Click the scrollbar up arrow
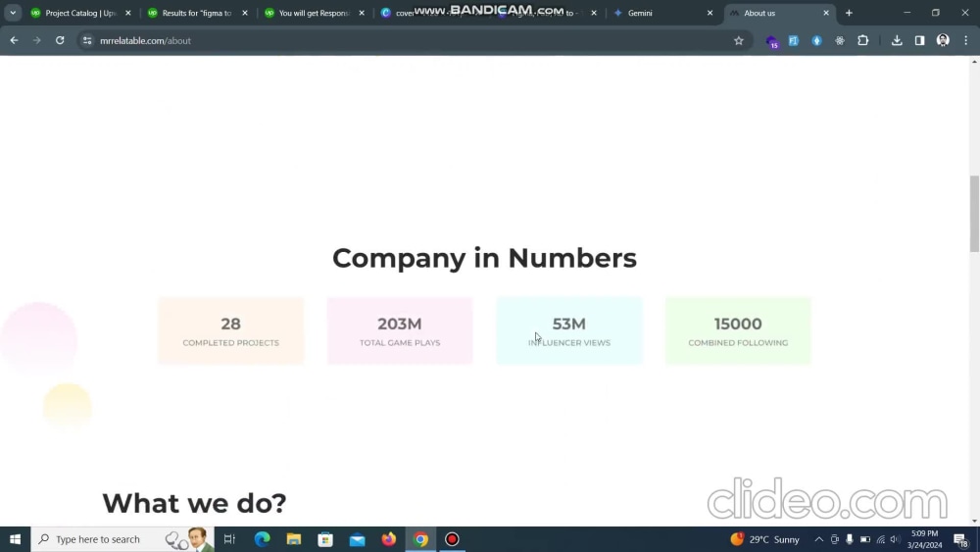 (974, 61)
